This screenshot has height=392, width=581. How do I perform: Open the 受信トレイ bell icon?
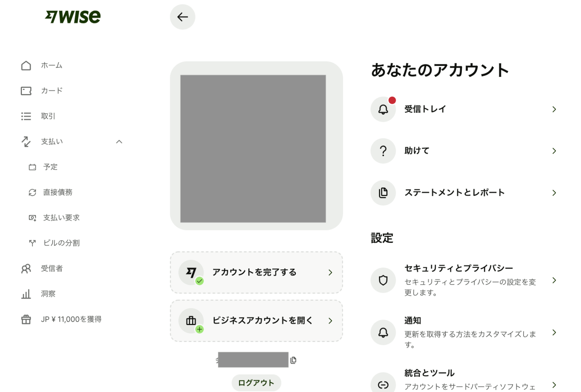point(383,109)
